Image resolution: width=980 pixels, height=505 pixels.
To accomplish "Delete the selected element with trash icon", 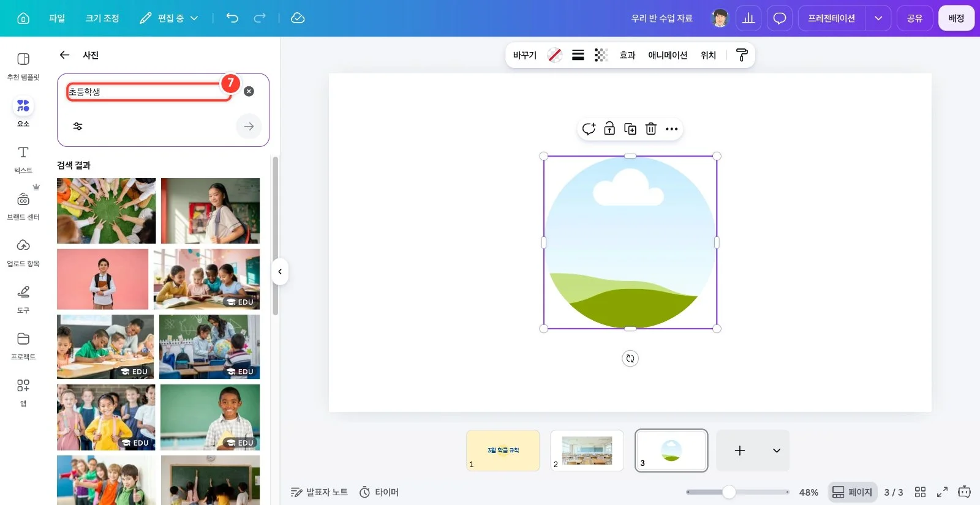I will coord(651,129).
